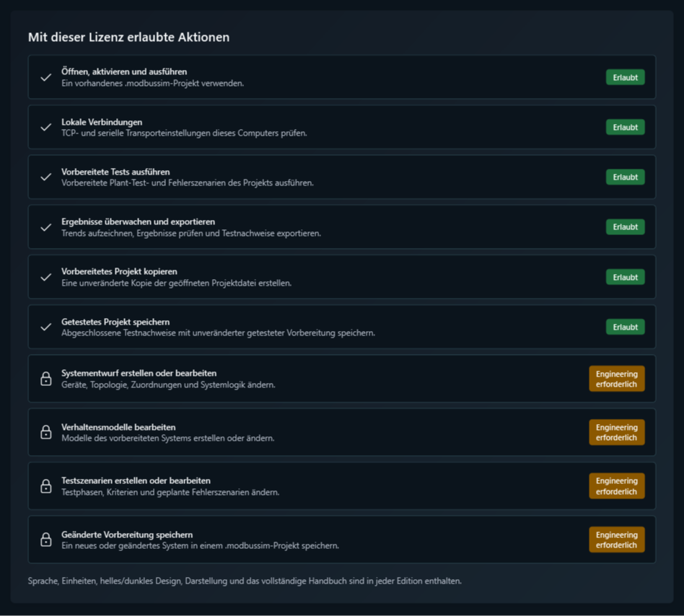Click the title Ergebnisse überwachen und exportieren
Screen dimensions: 684x616
click(x=139, y=221)
